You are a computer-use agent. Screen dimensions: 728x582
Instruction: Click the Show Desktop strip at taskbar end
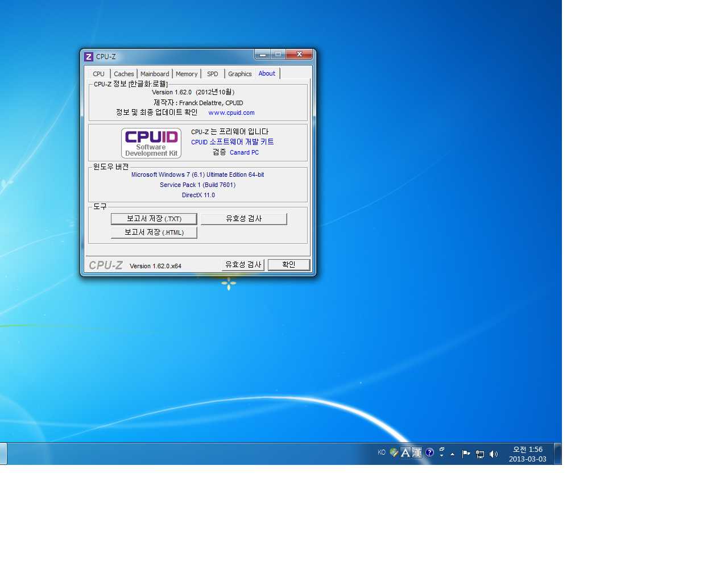(558, 454)
